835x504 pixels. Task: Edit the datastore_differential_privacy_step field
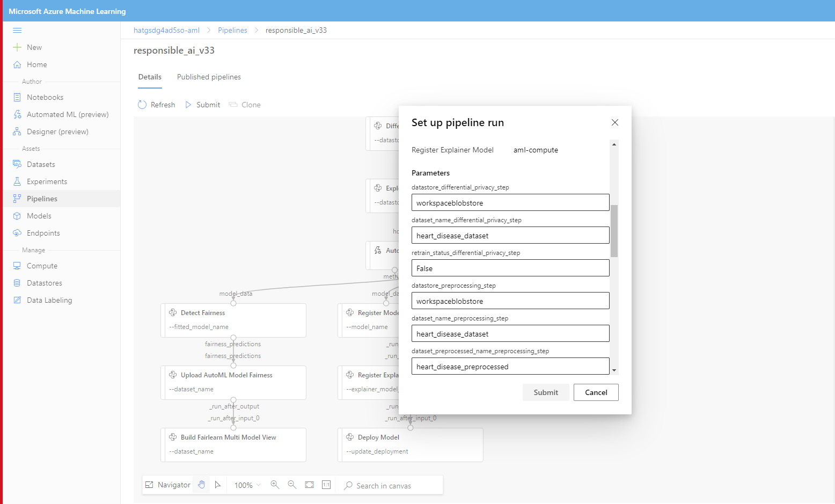510,202
